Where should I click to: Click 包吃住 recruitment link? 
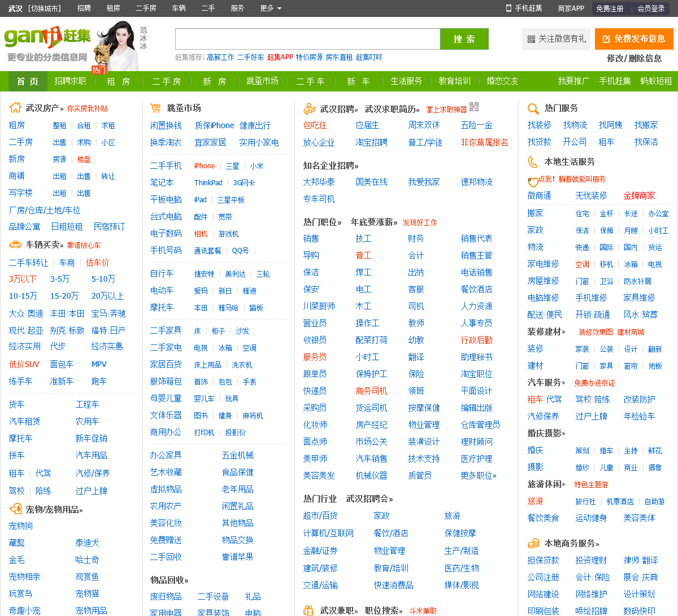(315, 125)
